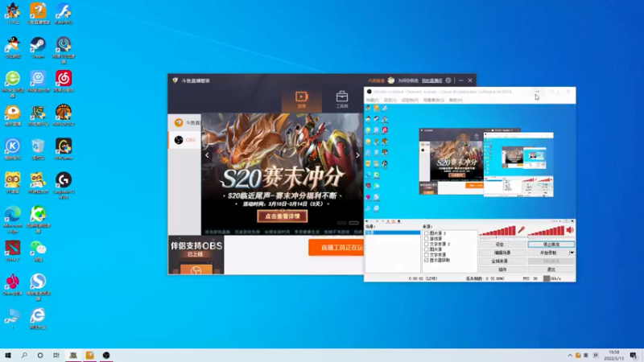
Task: Open settings gear in Douyu window title bar
Action: (448, 80)
